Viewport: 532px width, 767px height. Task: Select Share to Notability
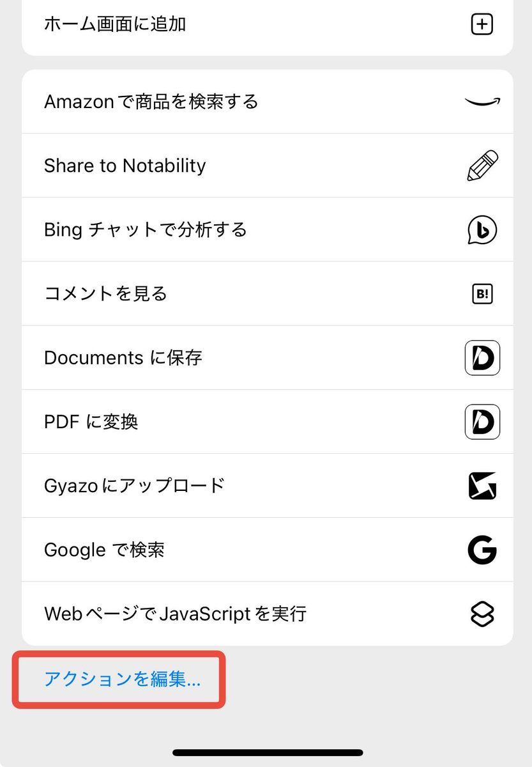pos(125,166)
